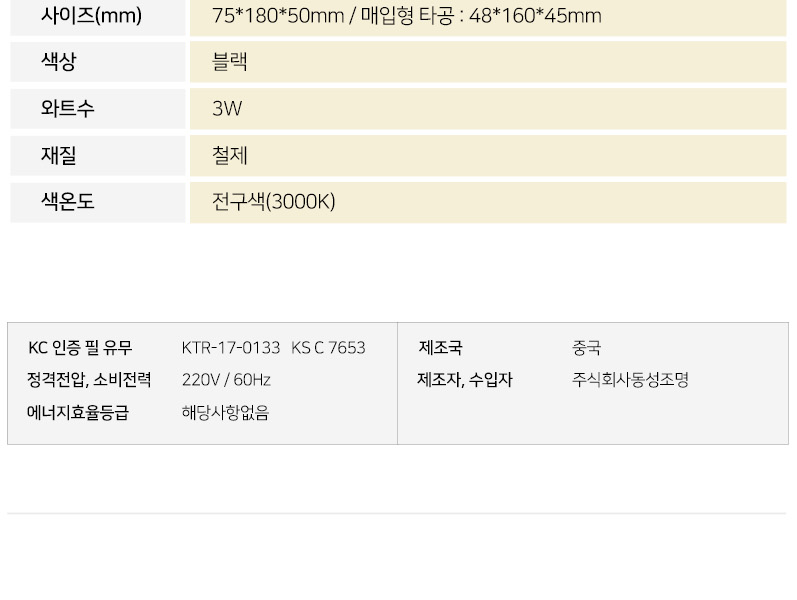Select the KS C 7653 standard text
This screenshot has height=600, width=797.
pos(328,348)
